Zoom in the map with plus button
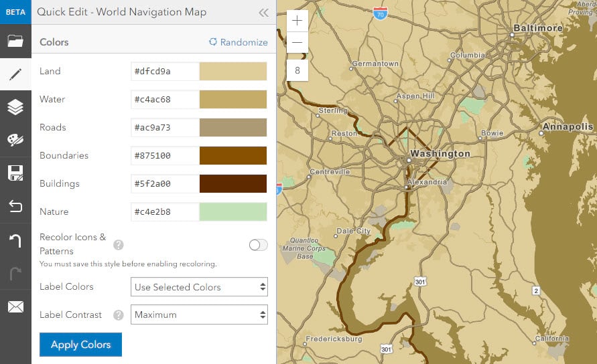 point(297,21)
